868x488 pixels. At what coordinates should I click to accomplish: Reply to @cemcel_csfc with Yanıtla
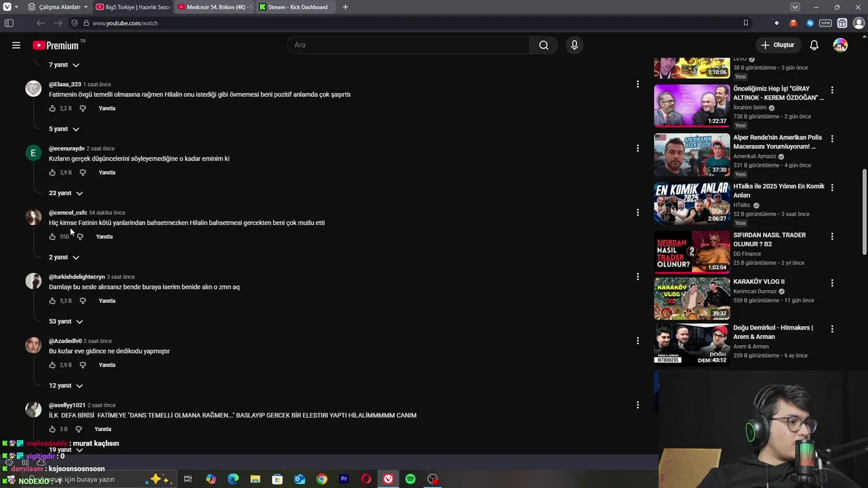[x=104, y=237]
